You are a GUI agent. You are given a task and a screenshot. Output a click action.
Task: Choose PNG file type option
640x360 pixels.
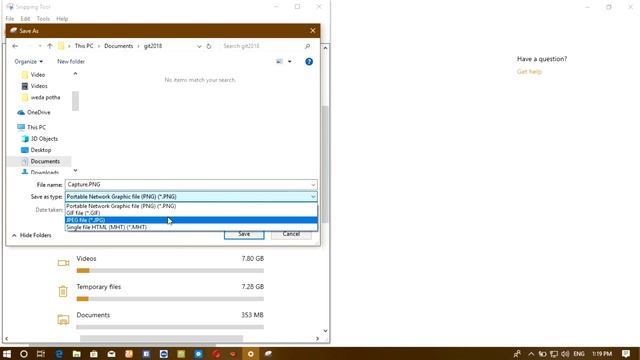pyautogui.click(x=191, y=206)
